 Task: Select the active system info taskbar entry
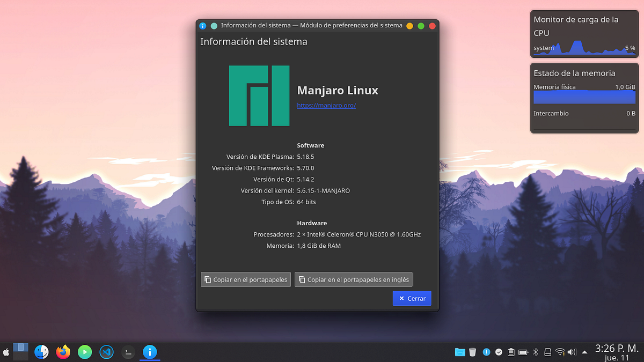point(149,352)
